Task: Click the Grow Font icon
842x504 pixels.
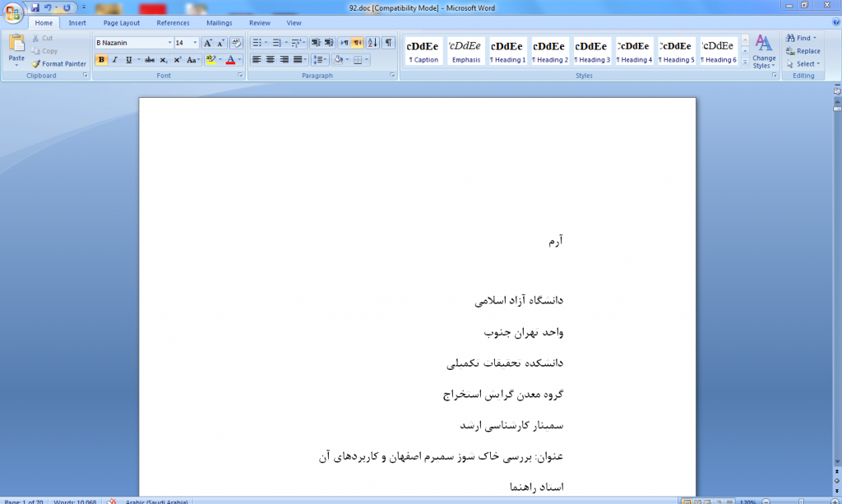Action: click(x=208, y=43)
